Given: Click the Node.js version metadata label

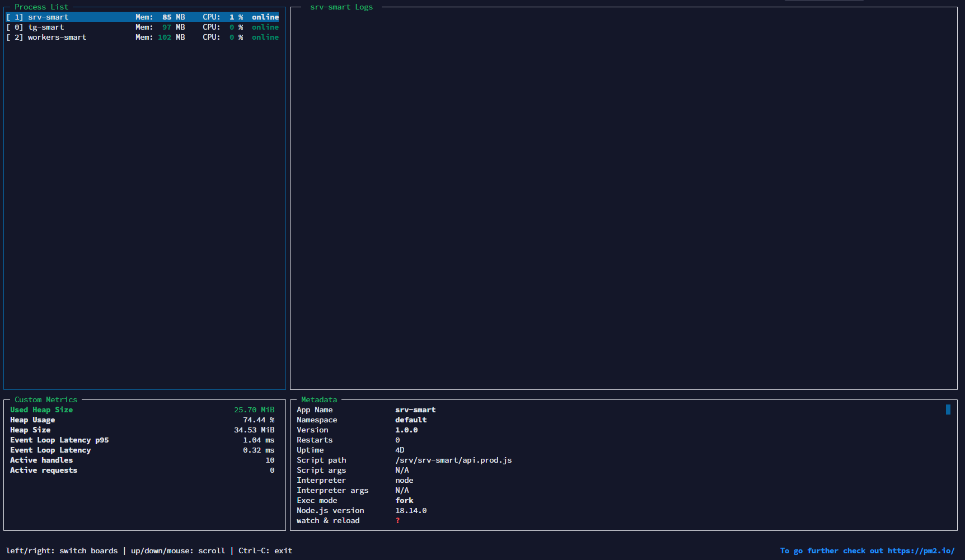Looking at the screenshot, I should coord(330,511).
